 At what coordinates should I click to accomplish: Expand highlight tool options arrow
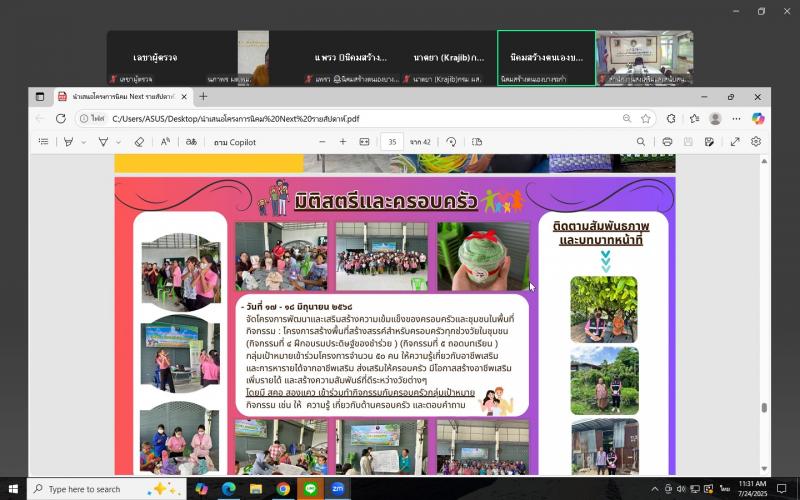coord(84,142)
